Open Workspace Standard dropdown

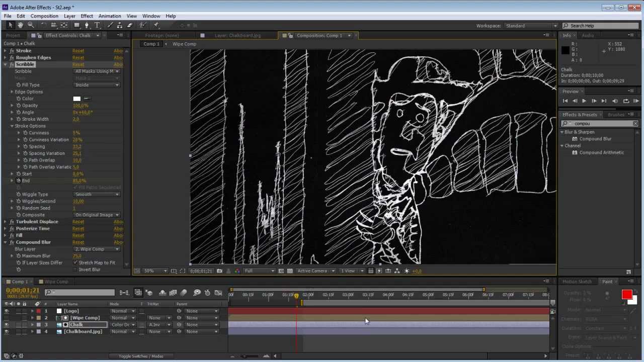coord(531,26)
